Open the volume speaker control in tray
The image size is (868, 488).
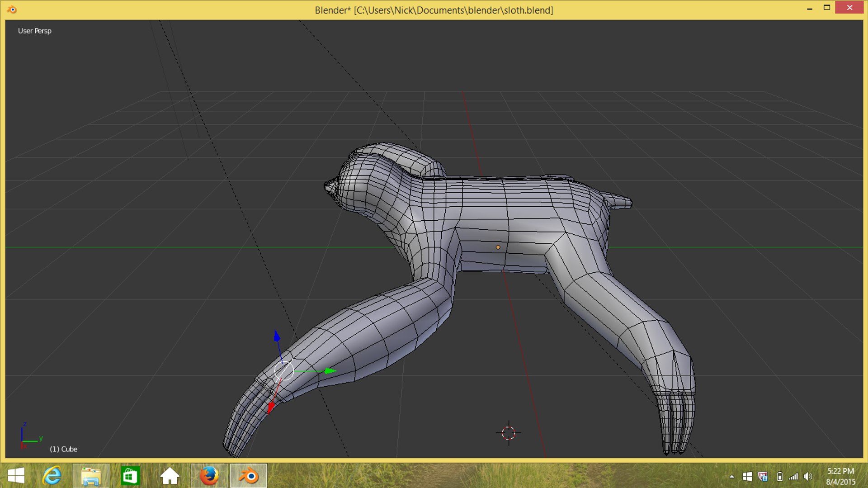tap(808, 476)
